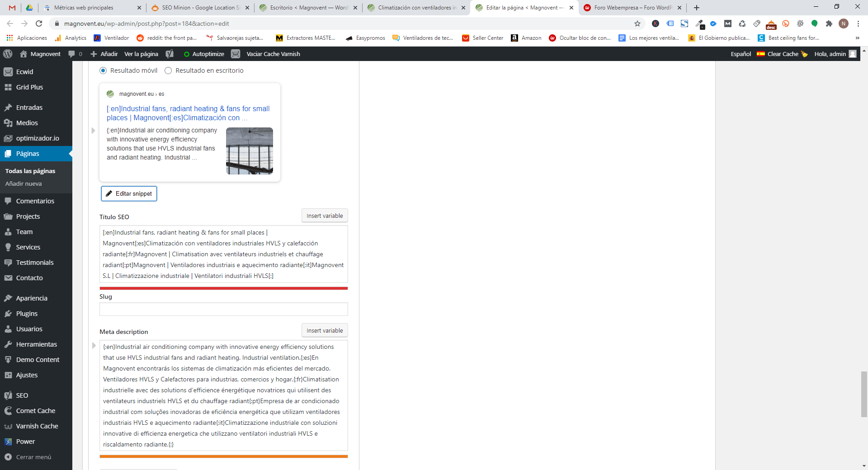868x470 pixels.
Task: Switch to Métricas web principales tab
Action: [x=92, y=8]
